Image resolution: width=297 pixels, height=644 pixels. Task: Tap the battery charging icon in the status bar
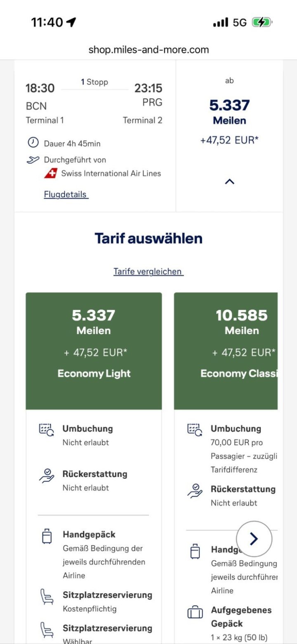pos(262,22)
